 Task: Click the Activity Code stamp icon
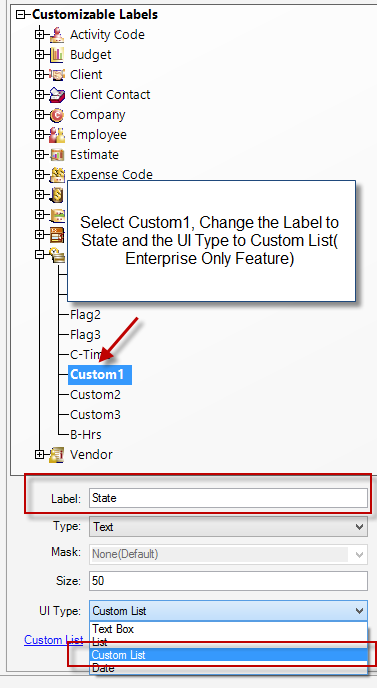tap(57, 34)
